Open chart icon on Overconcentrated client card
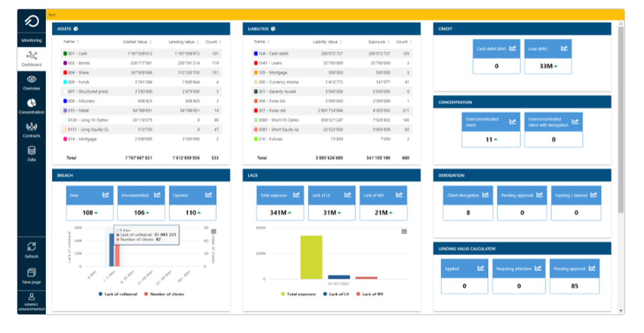This screenshot has height=333, width=644. tap(513, 122)
